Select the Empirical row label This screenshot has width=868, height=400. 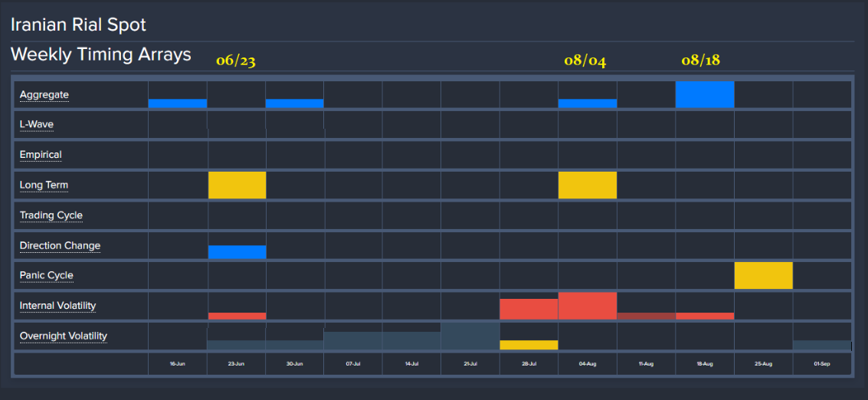click(x=41, y=155)
